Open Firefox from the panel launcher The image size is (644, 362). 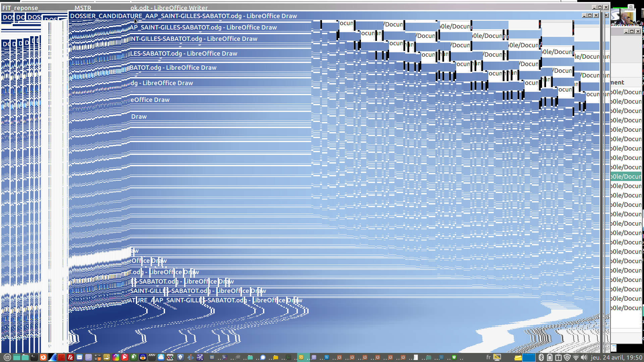point(43,357)
